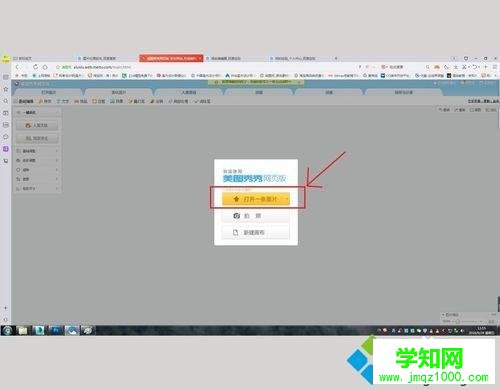Viewport: 500px width, 389px height.
Task: Click the taskbar clock
Action: click(x=481, y=330)
